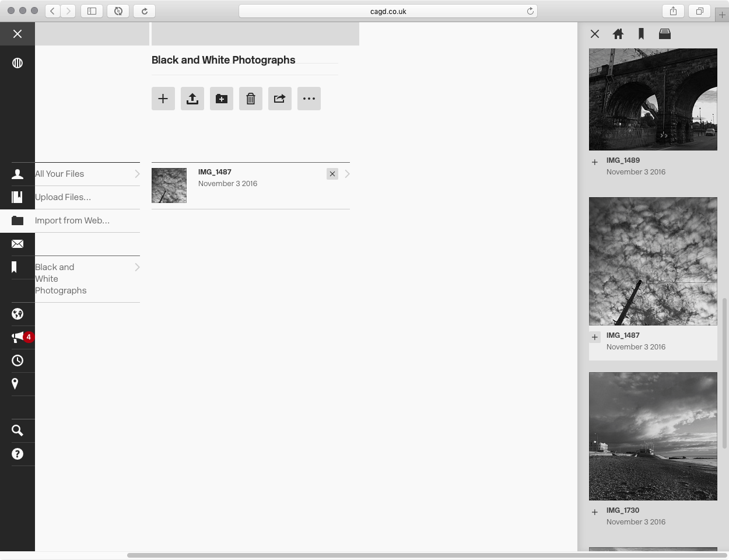Click the right panel vertical scrollbar
729x560 pixels.
725,373
